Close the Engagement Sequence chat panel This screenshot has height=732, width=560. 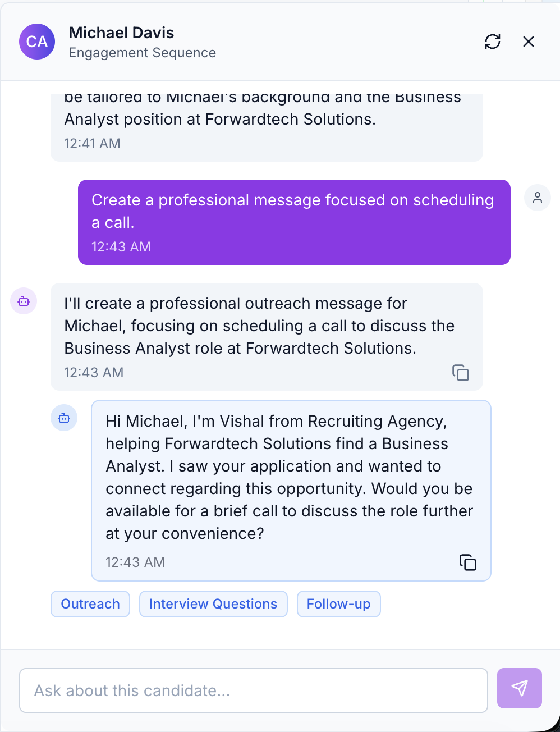(528, 42)
